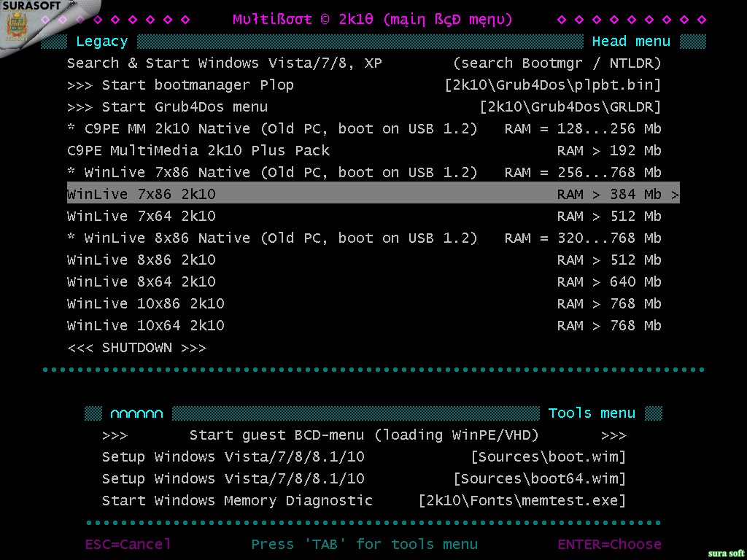
Task: Select the SHUTDOWN option
Action: [136, 348]
